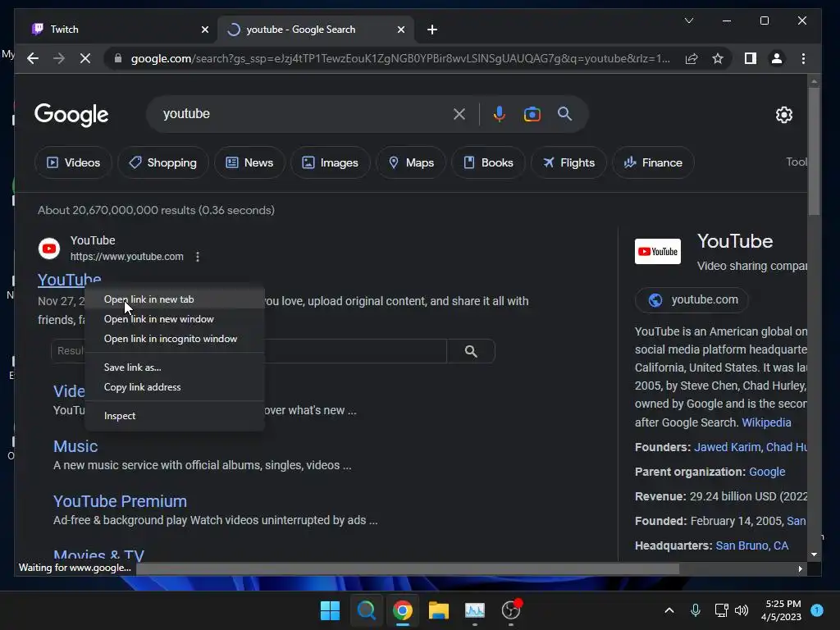840x630 pixels.
Task: Open File Explorer from the taskbar
Action: [x=438, y=610]
